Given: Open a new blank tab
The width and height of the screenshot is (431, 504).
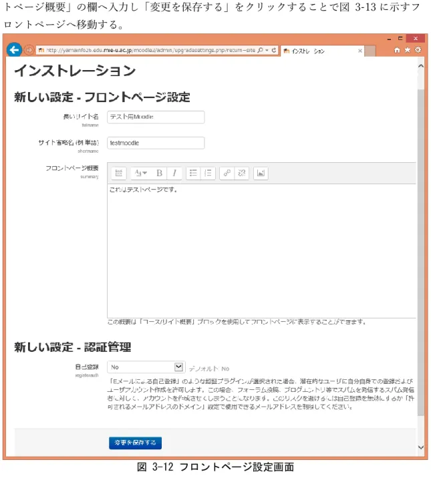Looking at the screenshot, I should tap(370, 51).
